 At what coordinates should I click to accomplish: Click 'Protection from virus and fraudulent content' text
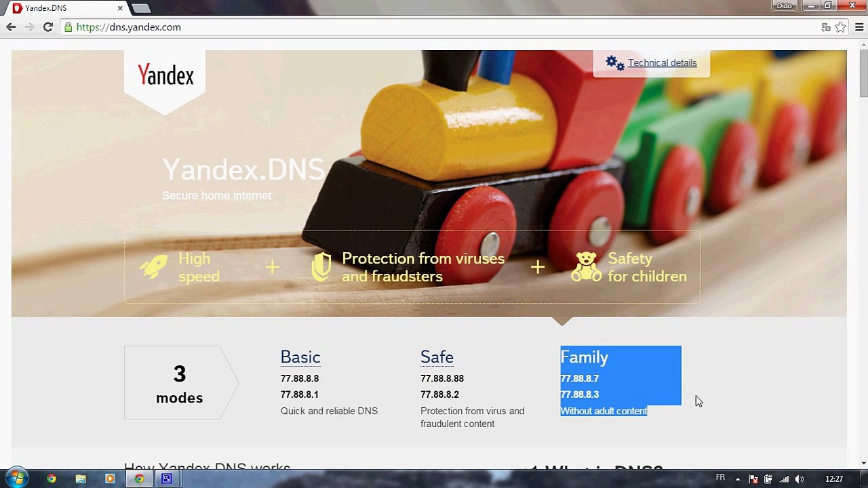click(472, 417)
